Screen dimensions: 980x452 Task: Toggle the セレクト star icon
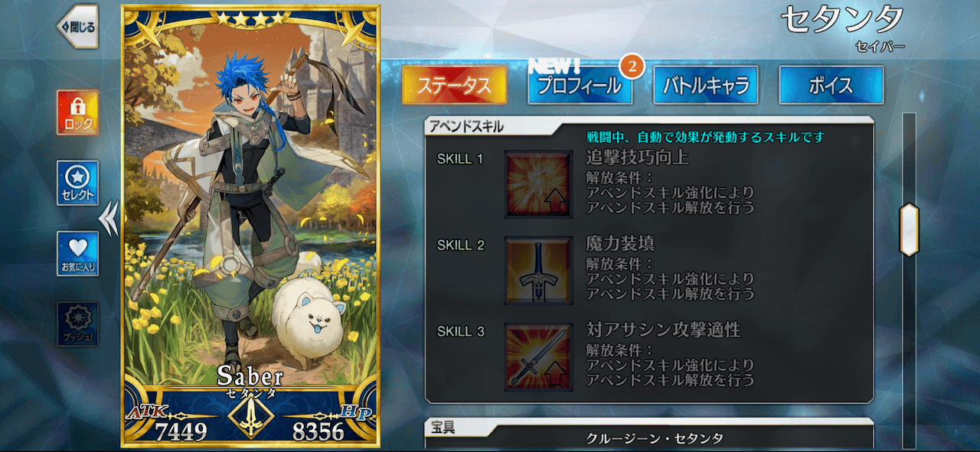point(77,184)
